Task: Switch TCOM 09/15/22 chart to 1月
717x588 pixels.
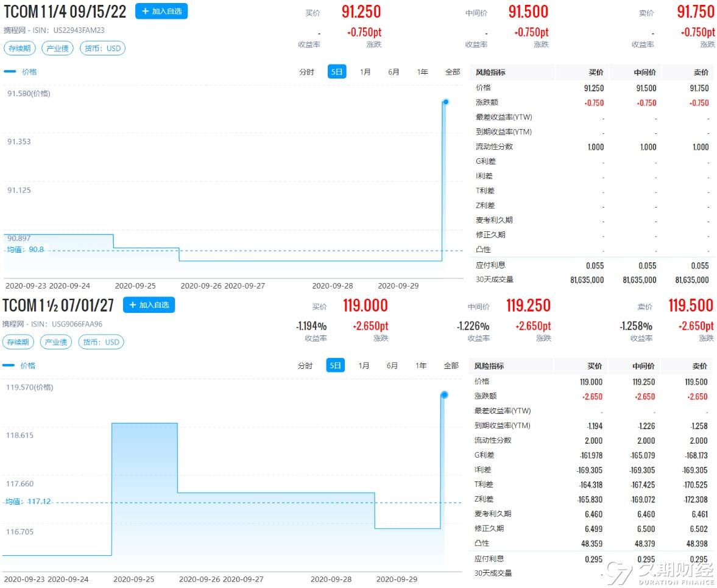Action: 365,72
